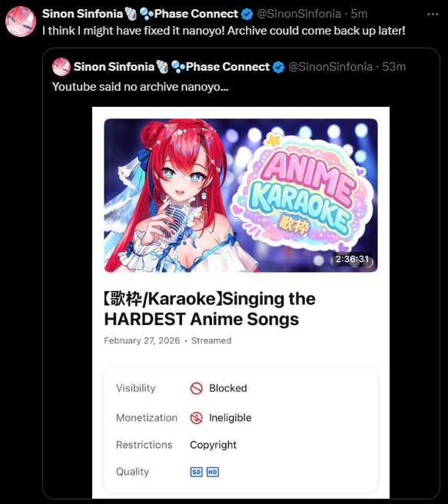Screen dimensions: 448x504
Task: Click the quoted tweet's small profile avatar
Action: click(61, 67)
